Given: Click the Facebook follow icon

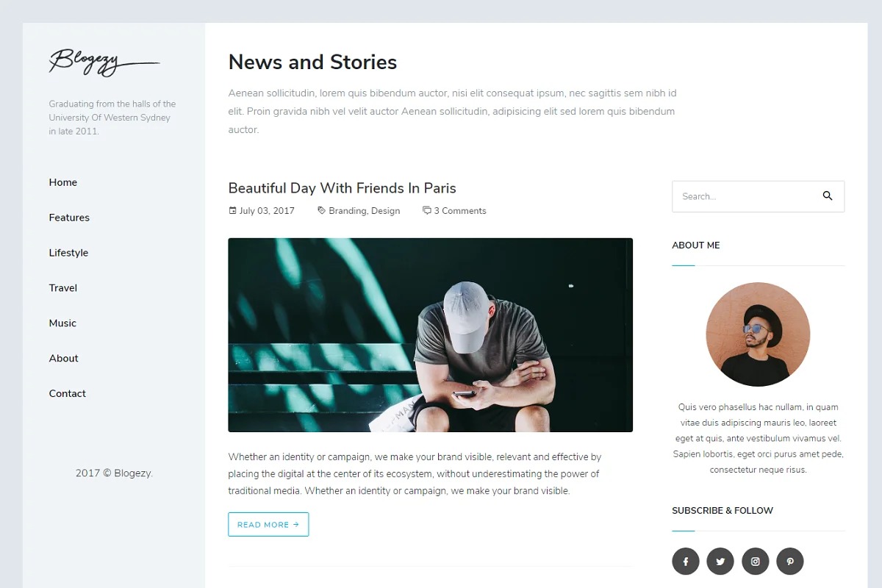Looking at the screenshot, I should click(x=685, y=562).
